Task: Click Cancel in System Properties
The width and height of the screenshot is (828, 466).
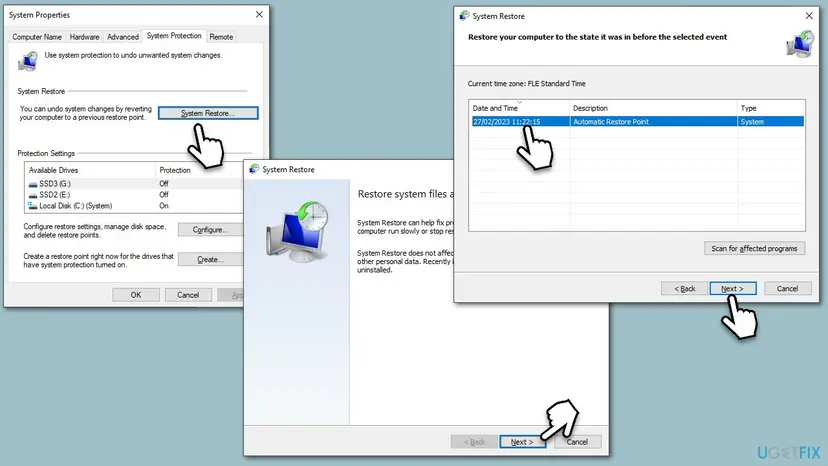Action: [188, 295]
